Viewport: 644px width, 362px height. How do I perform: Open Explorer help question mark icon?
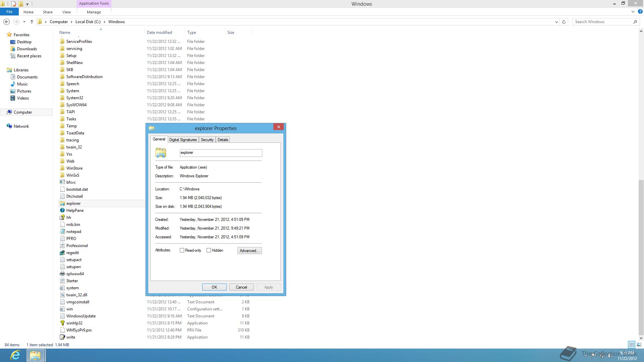tap(640, 11)
